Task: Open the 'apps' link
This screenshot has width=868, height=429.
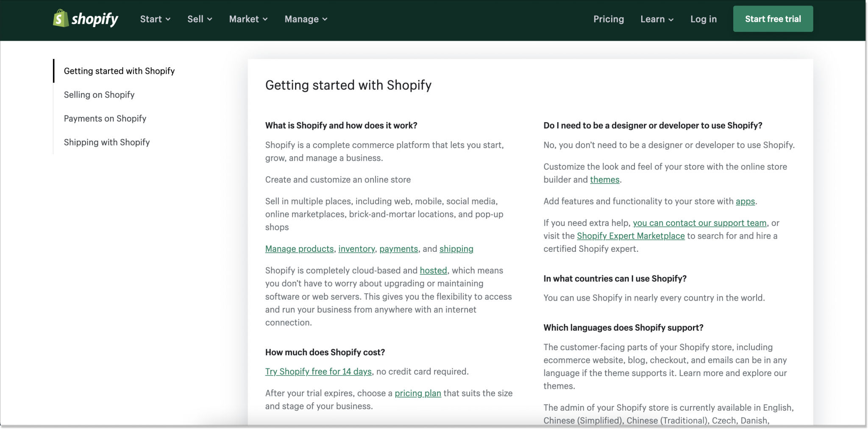Action: pyautogui.click(x=746, y=201)
